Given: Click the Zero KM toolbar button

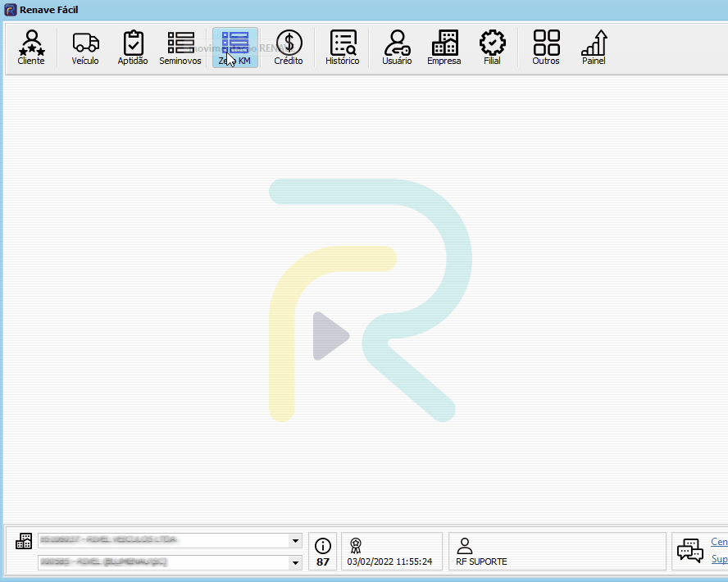Looking at the screenshot, I should click(x=235, y=48).
